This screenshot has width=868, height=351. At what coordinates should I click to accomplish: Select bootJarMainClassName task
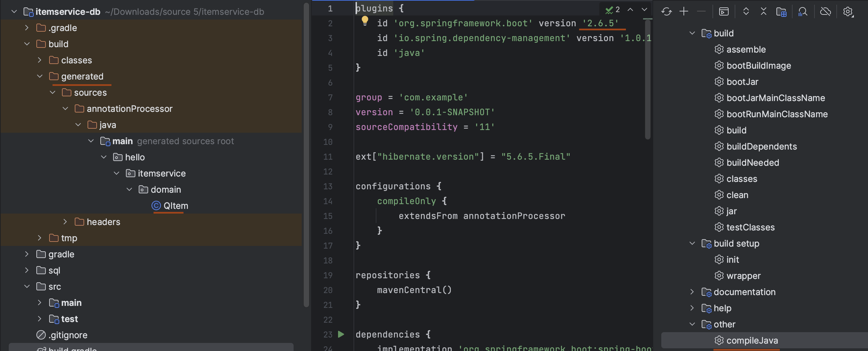tap(770, 98)
